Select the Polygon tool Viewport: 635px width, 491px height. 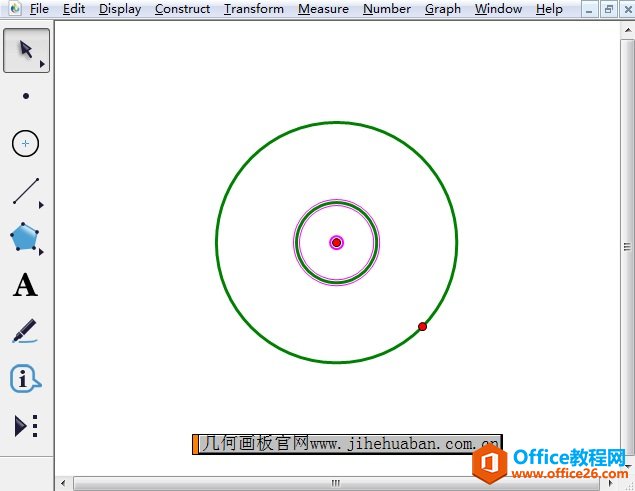pos(24,237)
